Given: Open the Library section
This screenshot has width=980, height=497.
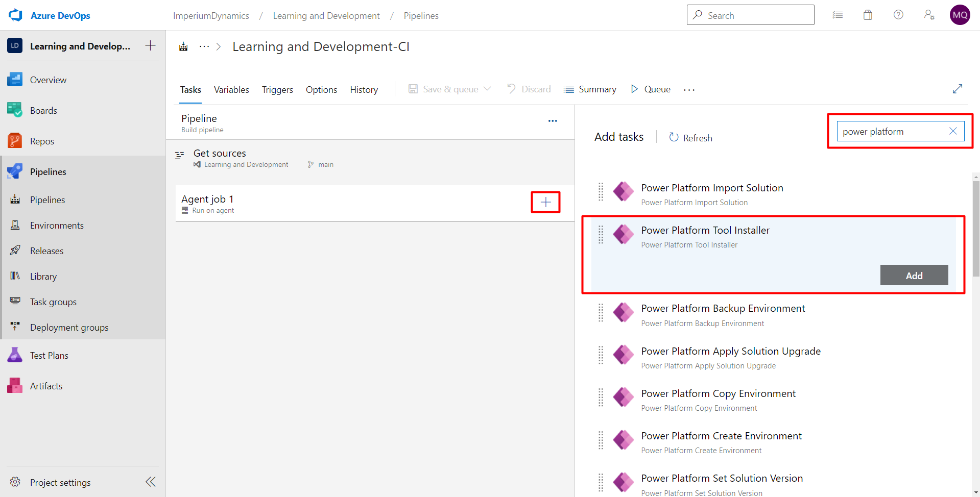Looking at the screenshot, I should coord(43,276).
